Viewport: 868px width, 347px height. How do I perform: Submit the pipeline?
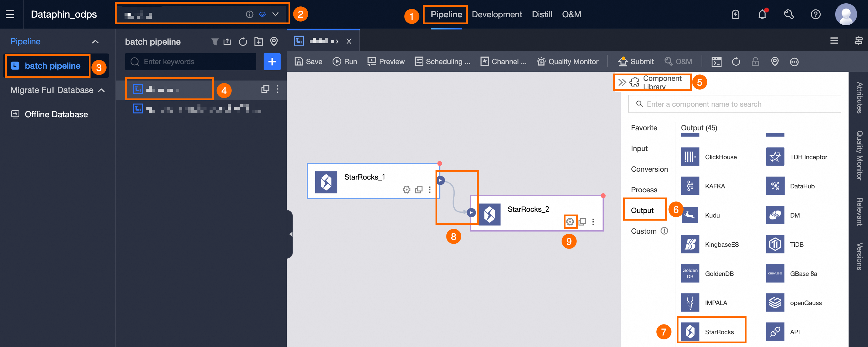(636, 61)
